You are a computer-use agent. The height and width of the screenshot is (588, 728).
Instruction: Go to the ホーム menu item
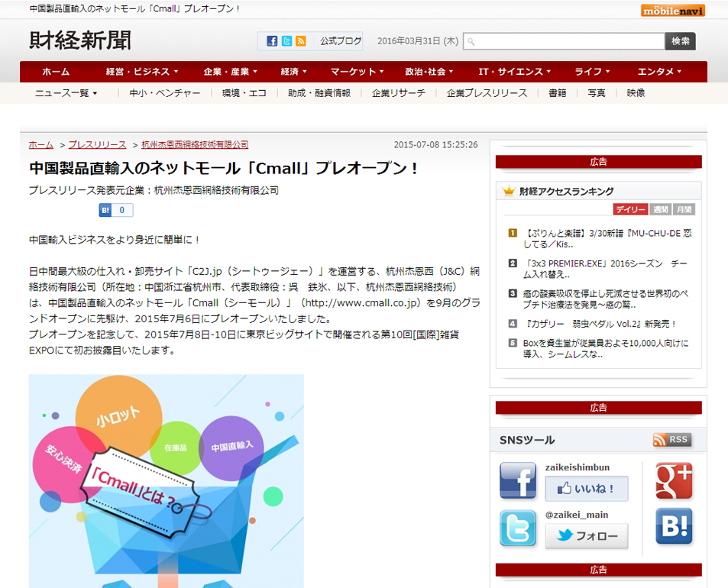[56, 72]
